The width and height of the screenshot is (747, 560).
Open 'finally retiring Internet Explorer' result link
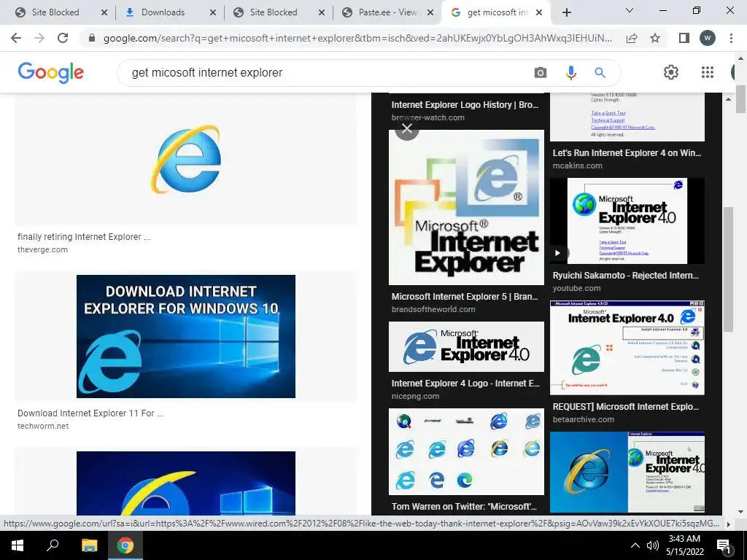coord(84,237)
